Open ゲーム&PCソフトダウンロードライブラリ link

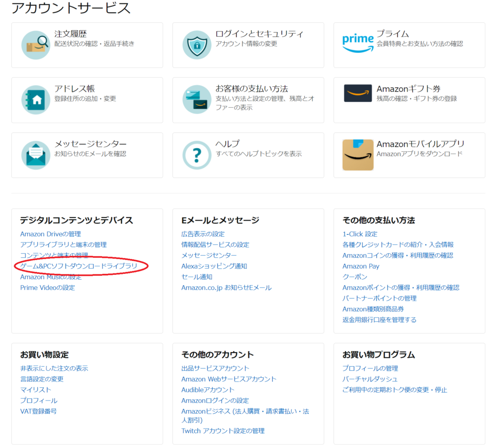[x=79, y=266]
